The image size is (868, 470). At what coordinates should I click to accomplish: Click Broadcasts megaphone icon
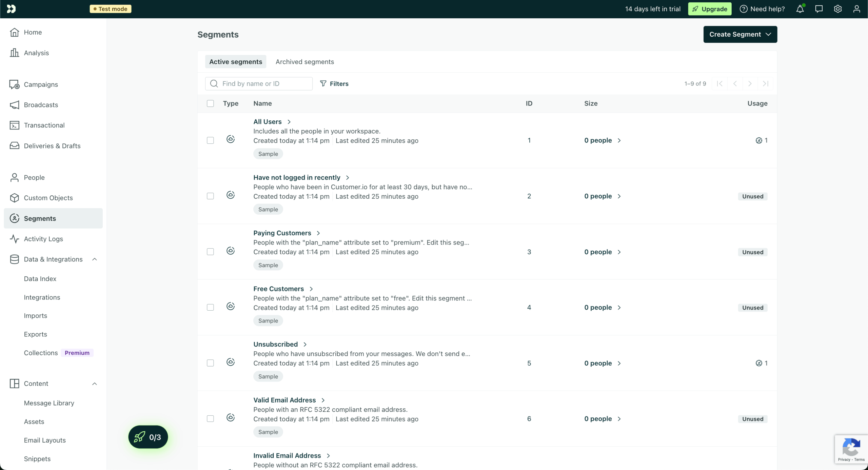[14, 105]
